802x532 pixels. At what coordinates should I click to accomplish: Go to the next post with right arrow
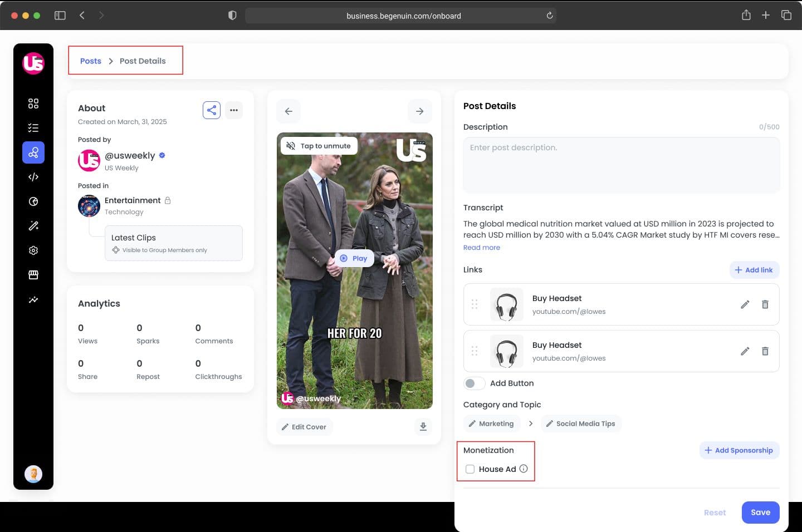pyautogui.click(x=420, y=111)
